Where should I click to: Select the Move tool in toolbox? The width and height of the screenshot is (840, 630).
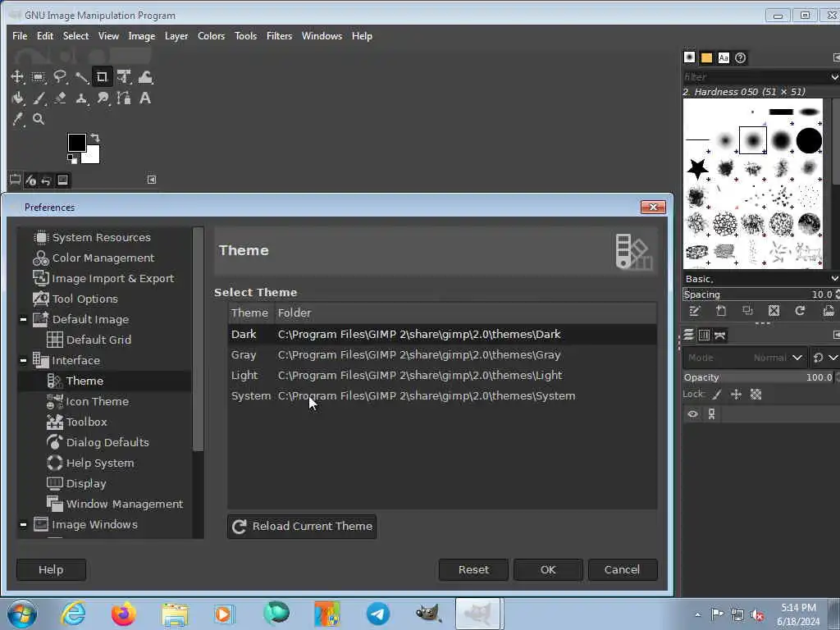click(x=17, y=77)
